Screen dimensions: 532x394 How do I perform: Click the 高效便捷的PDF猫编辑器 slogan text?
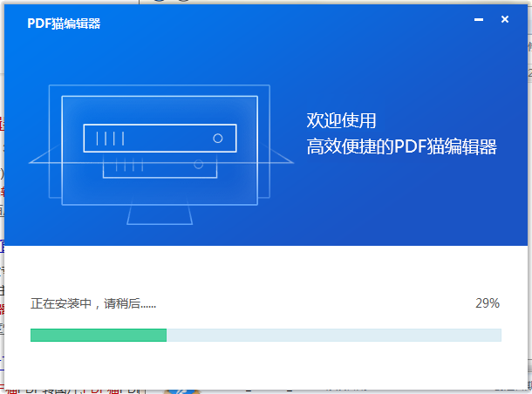click(401, 147)
